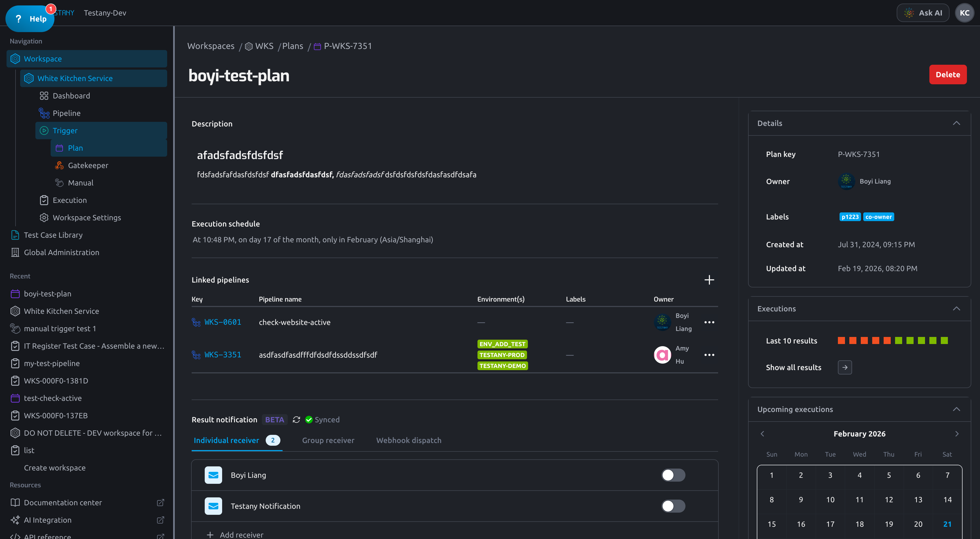The height and width of the screenshot is (539, 980).
Task: Open the WKS-3351 pipeline link
Action: (x=223, y=355)
